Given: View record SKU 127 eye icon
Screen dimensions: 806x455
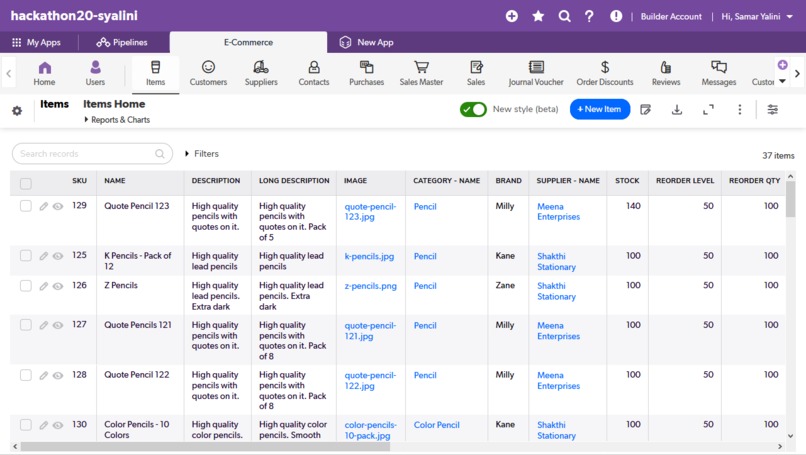Looking at the screenshot, I should [58, 325].
